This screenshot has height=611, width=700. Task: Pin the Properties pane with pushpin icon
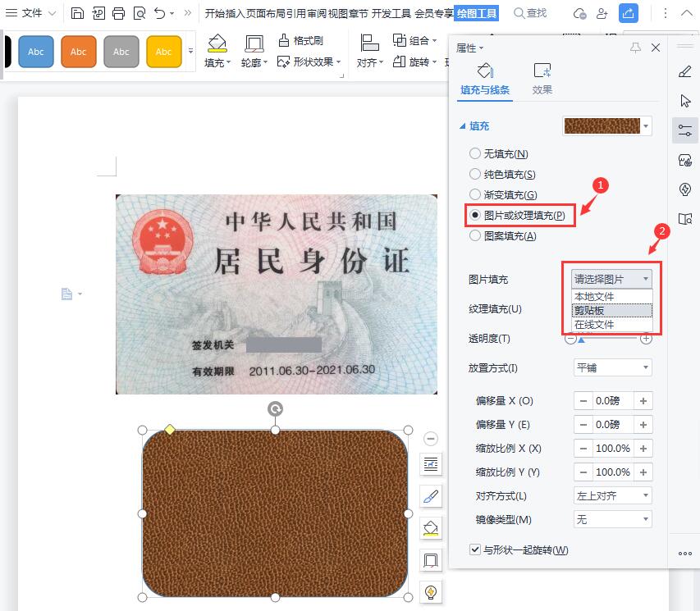(x=635, y=48)
